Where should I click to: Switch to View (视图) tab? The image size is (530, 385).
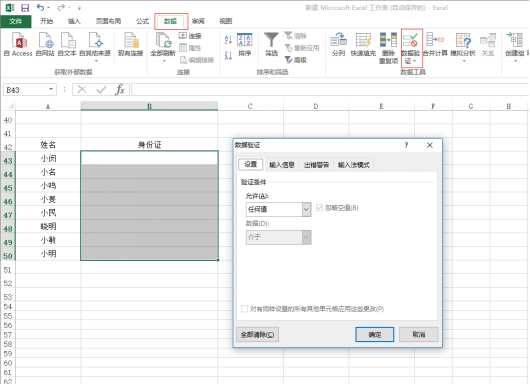coord(226,21)
